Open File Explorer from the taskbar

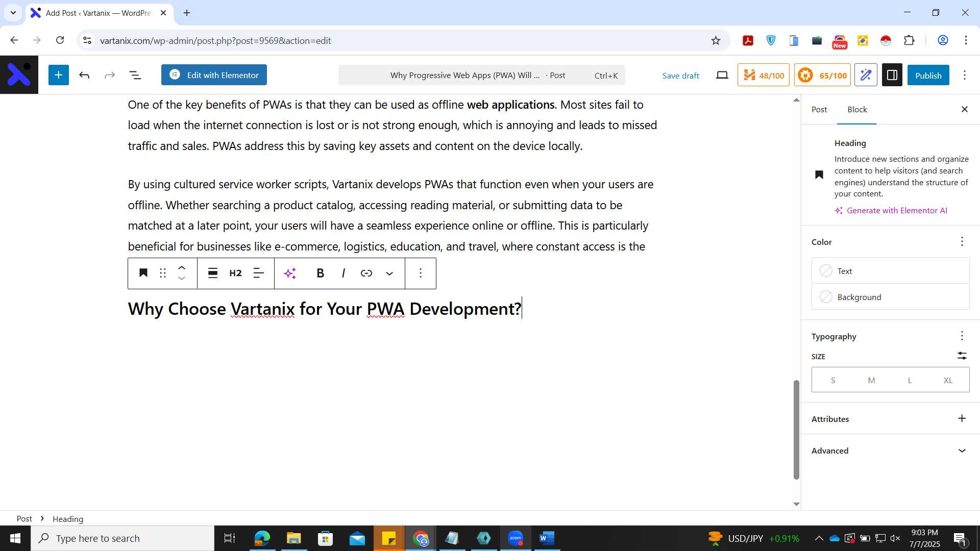pos(293,538)
